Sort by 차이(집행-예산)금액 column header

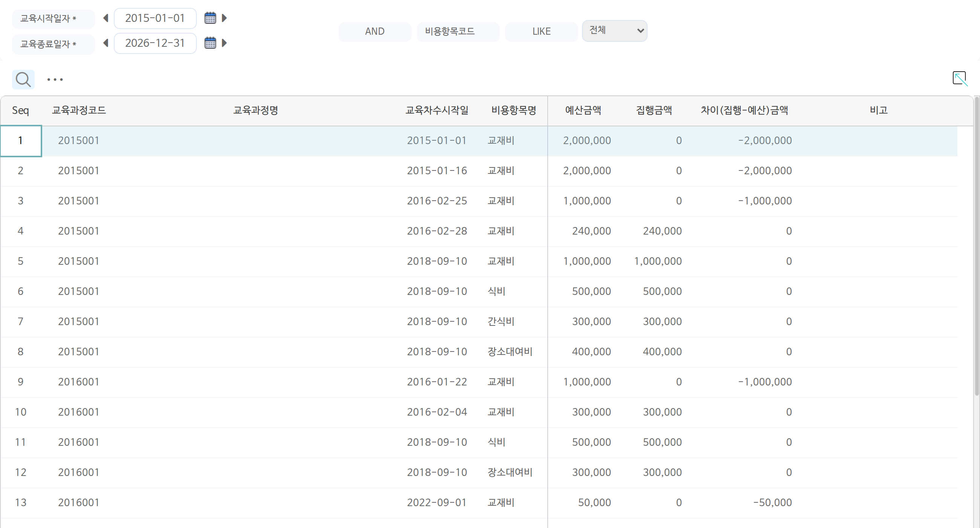(744, 111)
